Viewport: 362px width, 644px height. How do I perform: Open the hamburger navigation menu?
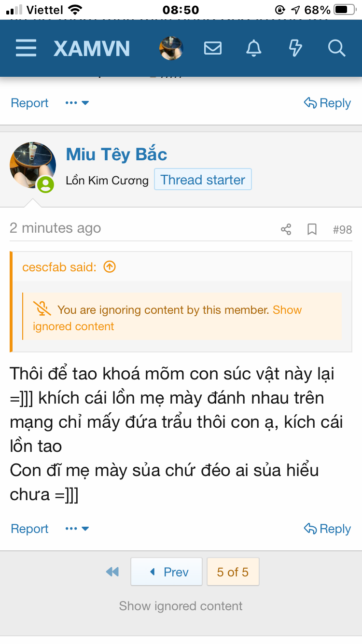tap(26, 48)
